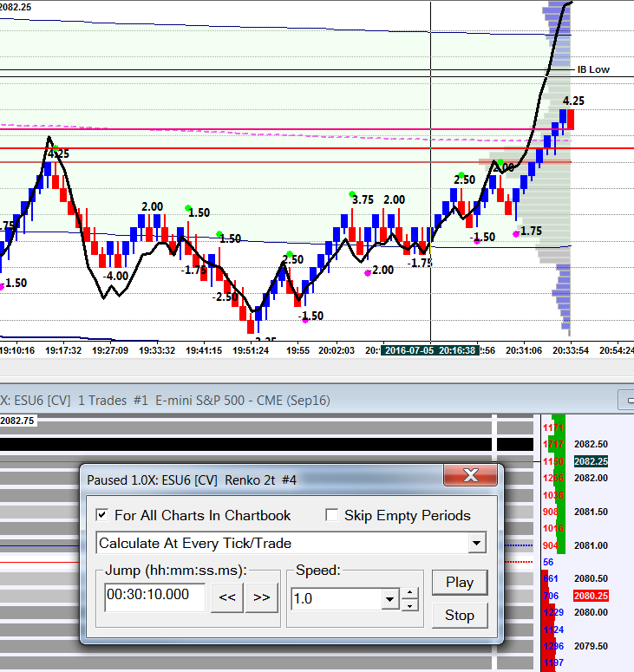Click the 19:27:09 time axis label
The width and height of the screenshot is (634, 672).
point(110,350)
